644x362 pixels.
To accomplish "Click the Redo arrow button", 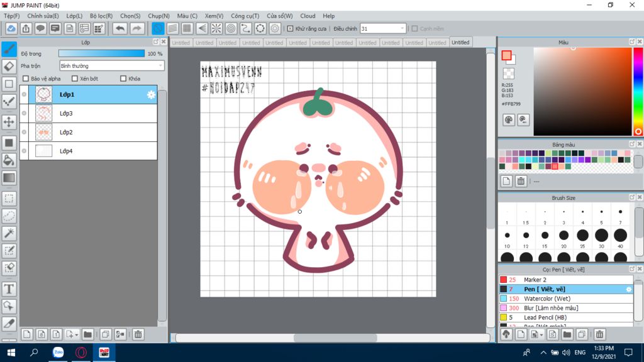I will [136, 28].
